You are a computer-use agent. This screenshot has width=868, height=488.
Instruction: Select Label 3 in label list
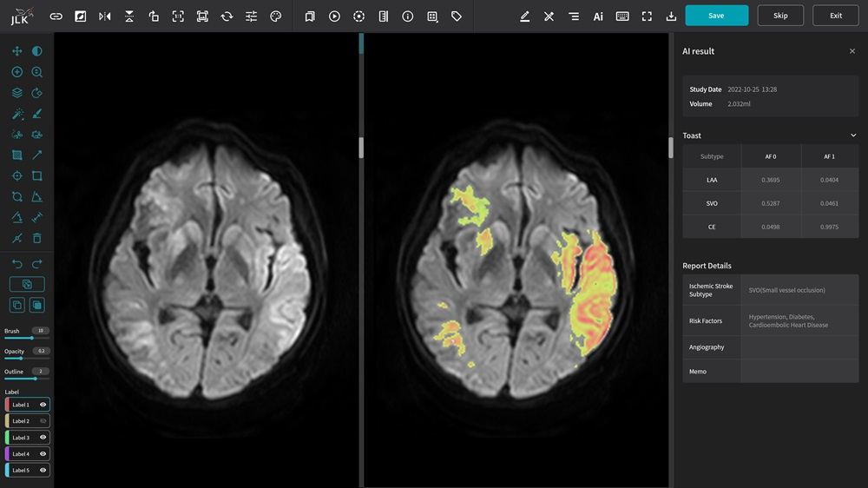pyautogui.click(x=22, y=438)
